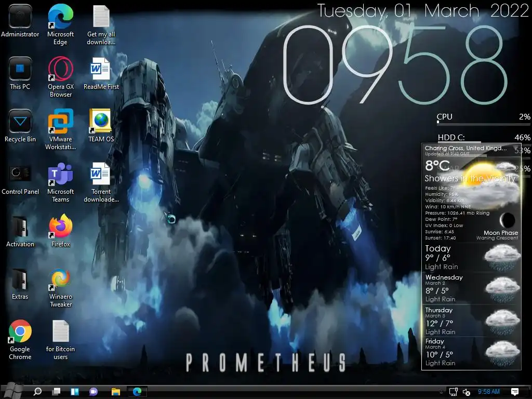Open File Explorer from the taskbar
Screen dimensions: 532x399
(x=116, y=392)
